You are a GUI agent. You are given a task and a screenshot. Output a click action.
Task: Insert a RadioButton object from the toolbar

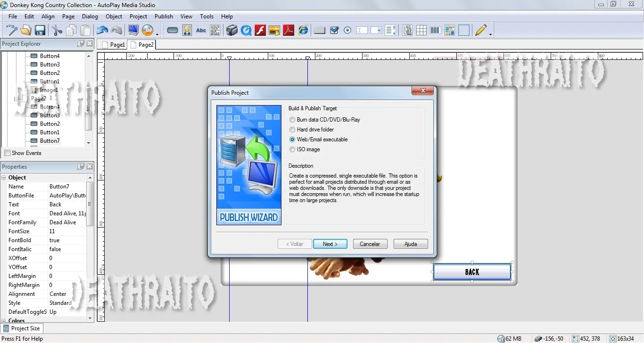347,31
